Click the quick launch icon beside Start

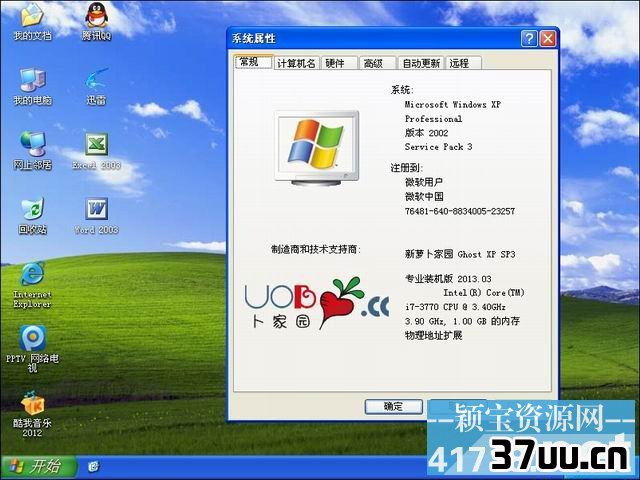93,466
